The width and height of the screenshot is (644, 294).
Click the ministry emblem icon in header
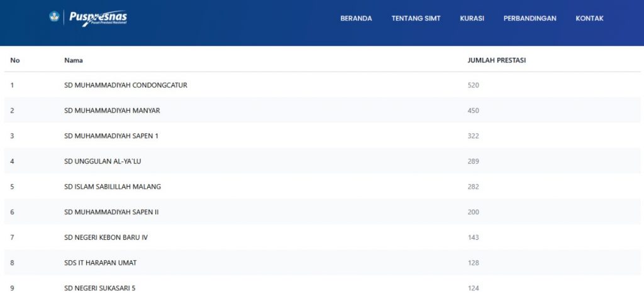click(x=54, y=18)
